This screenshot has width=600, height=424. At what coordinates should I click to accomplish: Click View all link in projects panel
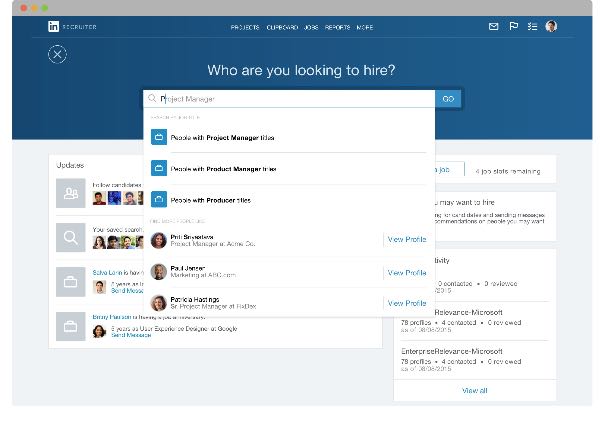(x=474, y=391)
